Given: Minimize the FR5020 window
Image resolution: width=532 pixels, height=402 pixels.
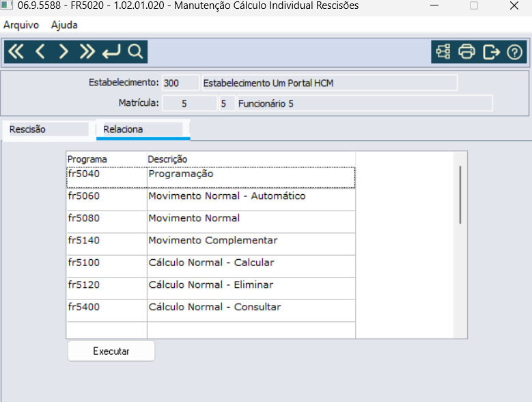Looking at the screenshot, I should click(434, 5).
